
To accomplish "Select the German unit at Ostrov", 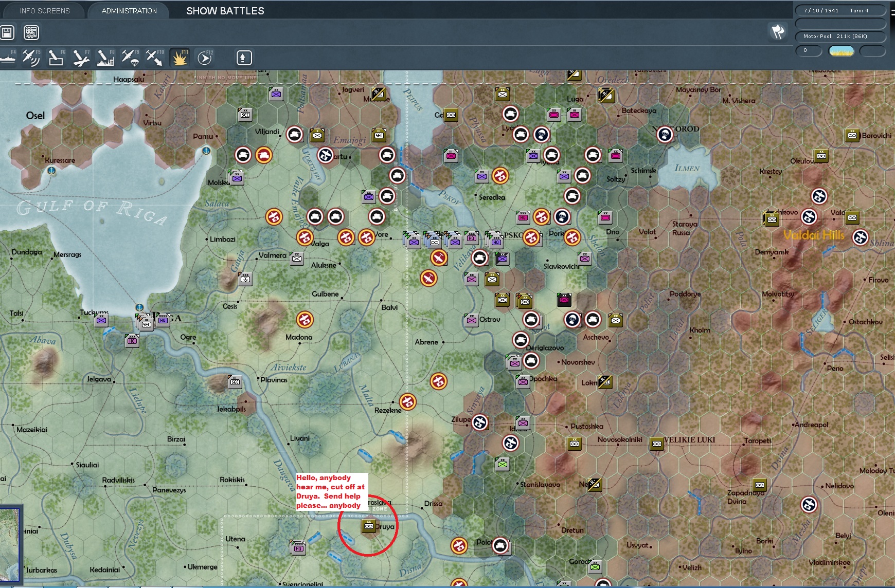I will click(x=471, y=320).
